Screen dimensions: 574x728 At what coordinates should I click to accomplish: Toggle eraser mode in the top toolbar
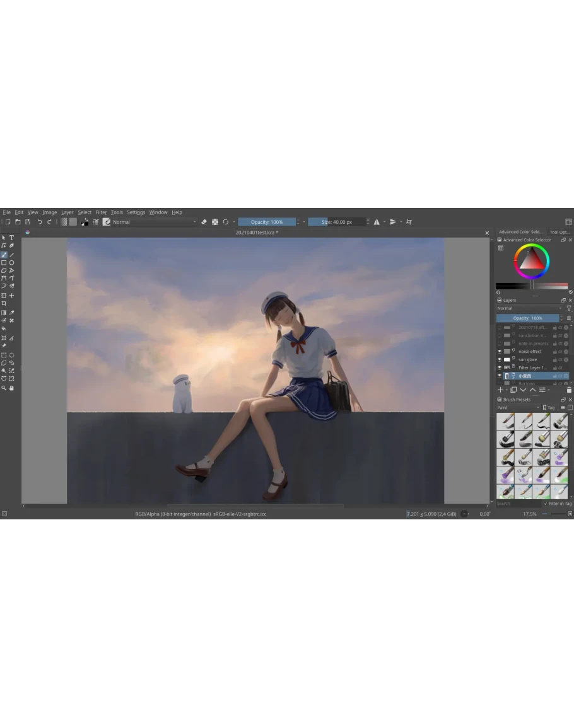(204, 222)
